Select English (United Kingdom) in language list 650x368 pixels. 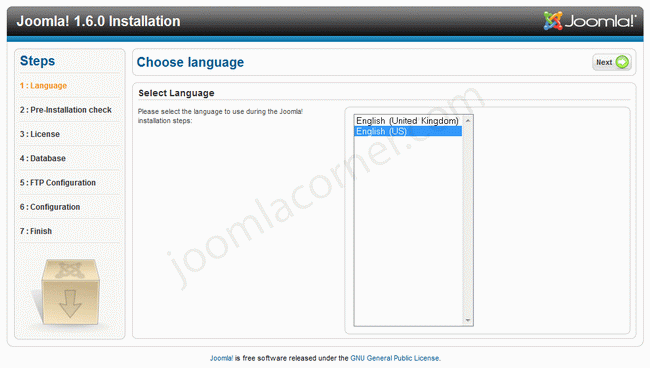click(407, 121)
